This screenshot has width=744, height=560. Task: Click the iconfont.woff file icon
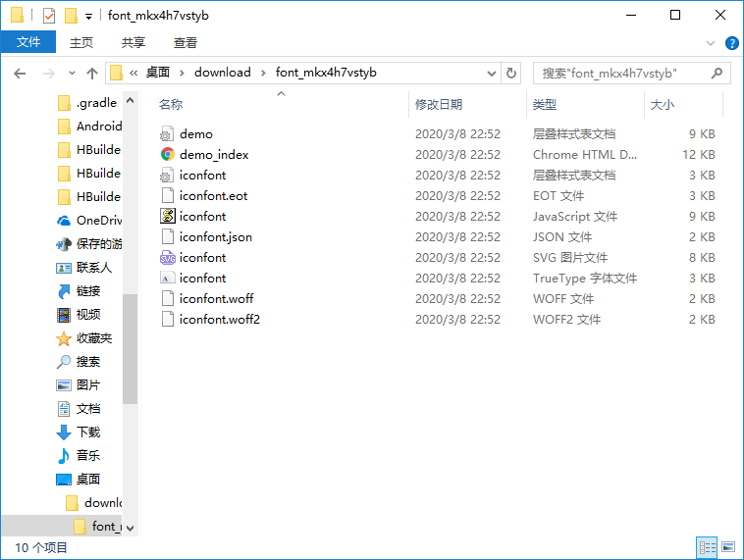click(x=167, y=299)
